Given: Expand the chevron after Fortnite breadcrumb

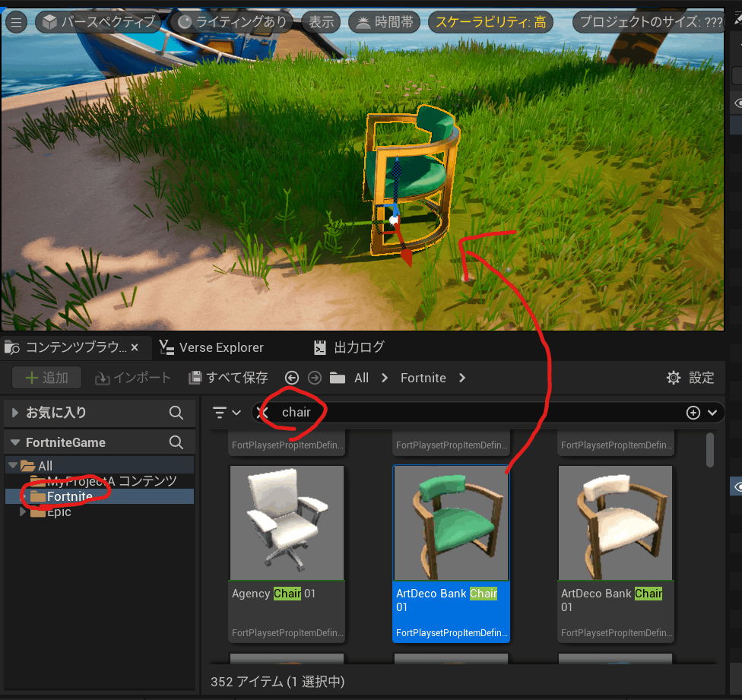Looking at the screenshot, I should coord(462,378).
